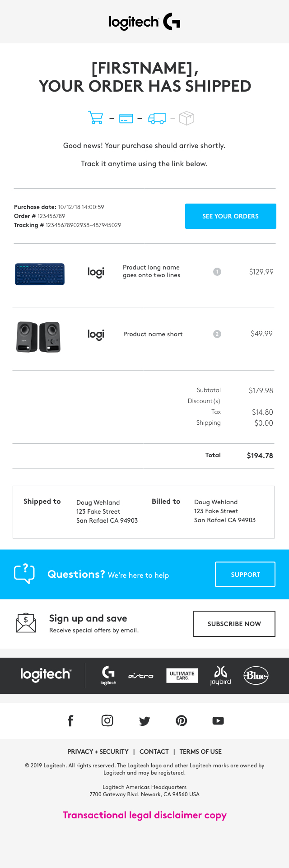Click the Ultimate Ears brand logo
This screenshot has height=868, width=289.
point(182,676)
